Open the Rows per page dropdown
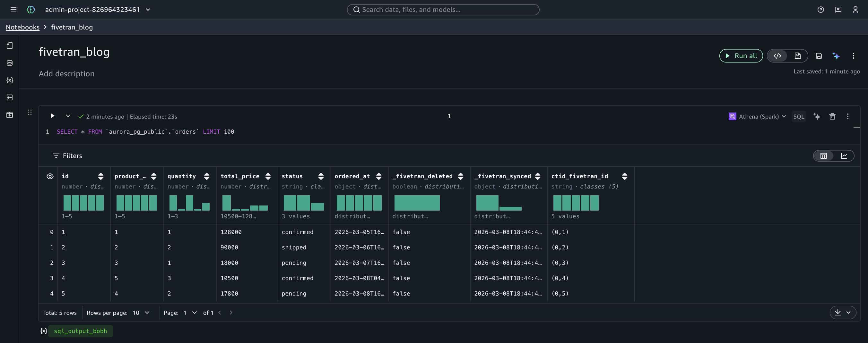The image size is (868, 343). (x=141, y=313)
